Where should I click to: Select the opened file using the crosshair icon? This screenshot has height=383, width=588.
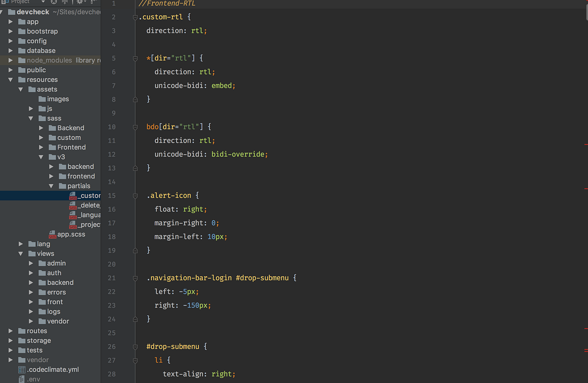tap(54, 2)
